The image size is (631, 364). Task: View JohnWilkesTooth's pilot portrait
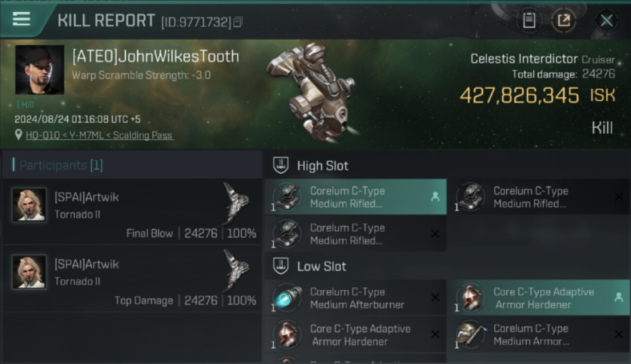39,70
